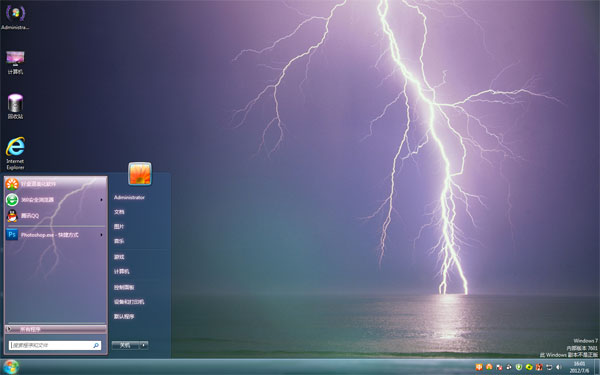Click the flower user account picture
Viewport: 600px width, 375px height.
pos(140,173)
